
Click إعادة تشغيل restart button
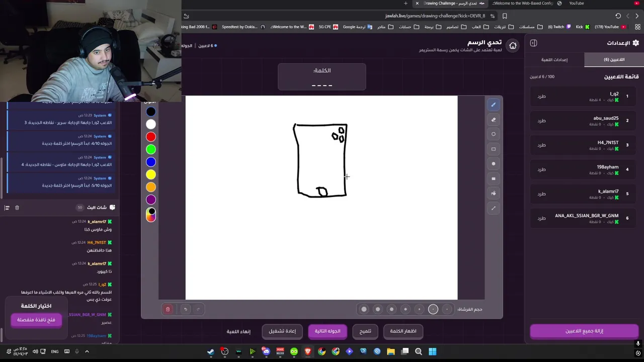282,331
